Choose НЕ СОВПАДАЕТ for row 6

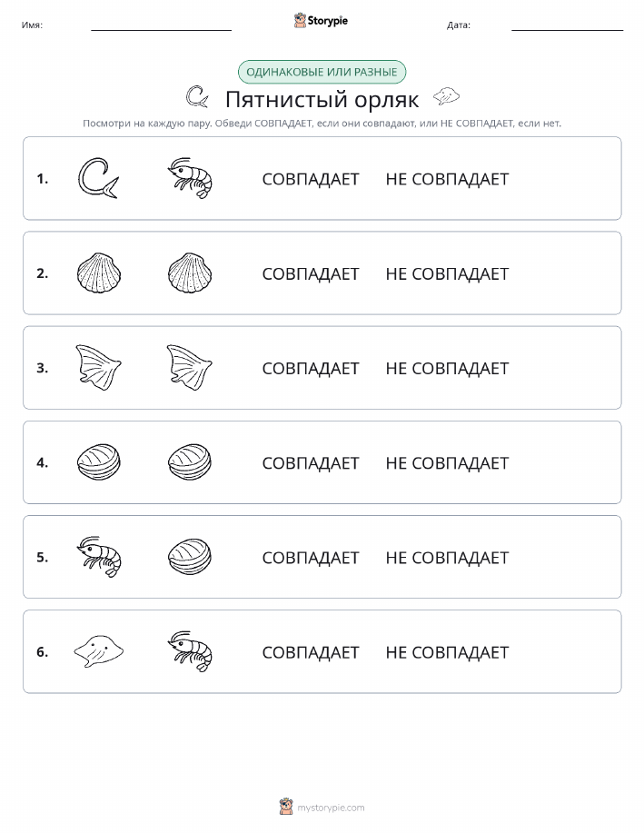click(x=447, y=652)
